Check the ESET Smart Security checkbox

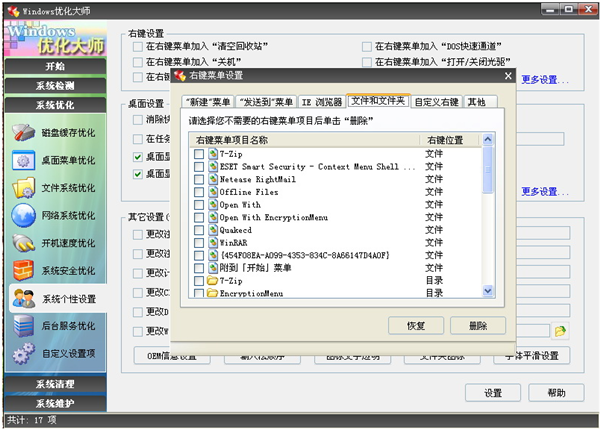(x=199, y=166)
